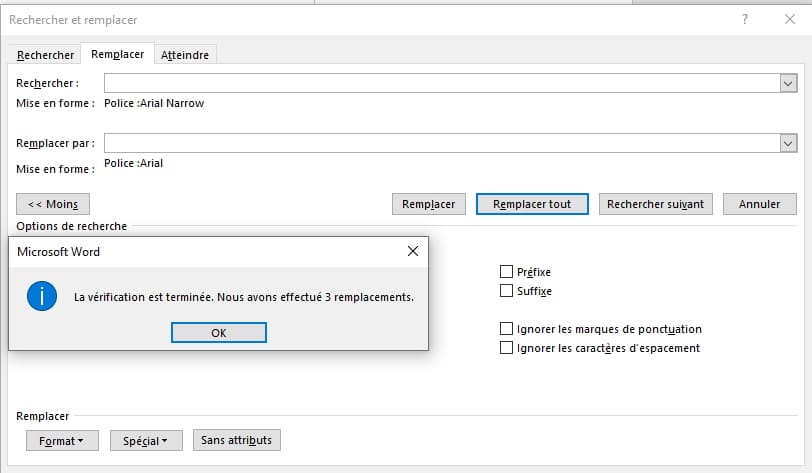Collapse options with the Moins button

(x=53, y=204)
